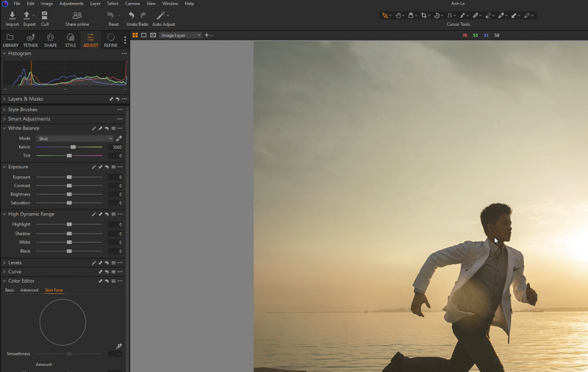
Task: Pick white balance with the Mode eyedropper
Action: 119,138
